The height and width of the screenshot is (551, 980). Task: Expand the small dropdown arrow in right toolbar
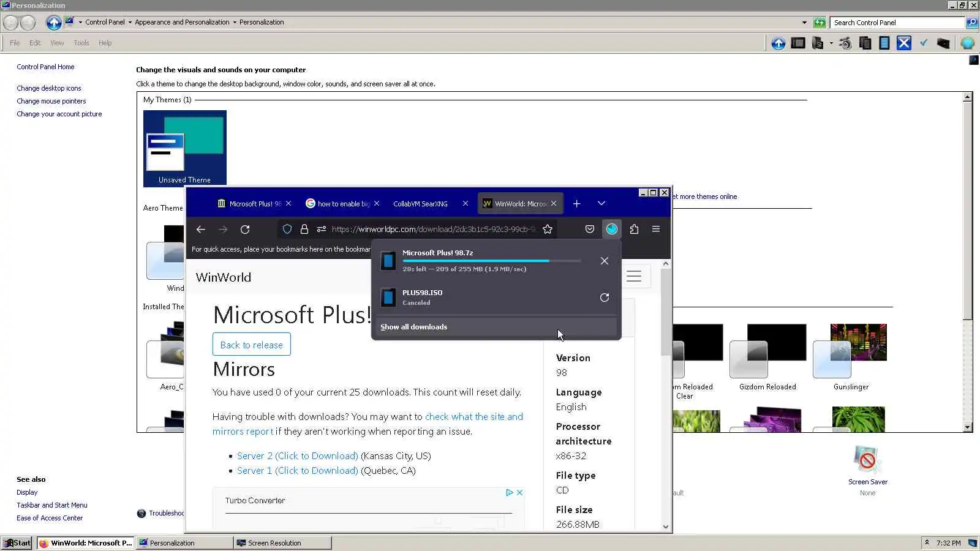tap(831, 43)
